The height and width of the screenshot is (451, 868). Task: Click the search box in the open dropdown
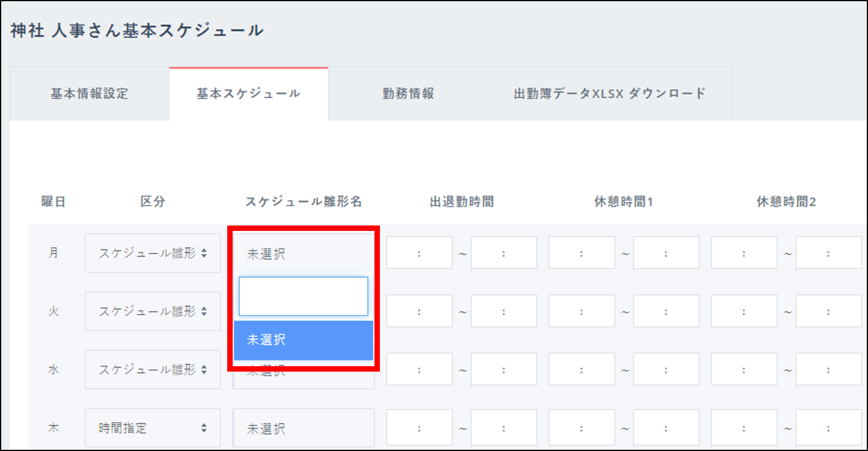pos(303,296)
